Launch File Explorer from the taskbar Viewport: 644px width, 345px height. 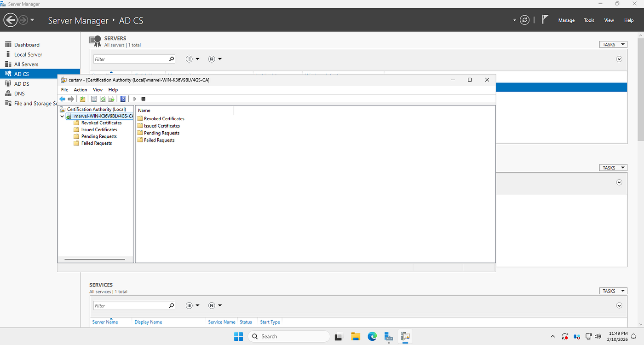point(355,336)
